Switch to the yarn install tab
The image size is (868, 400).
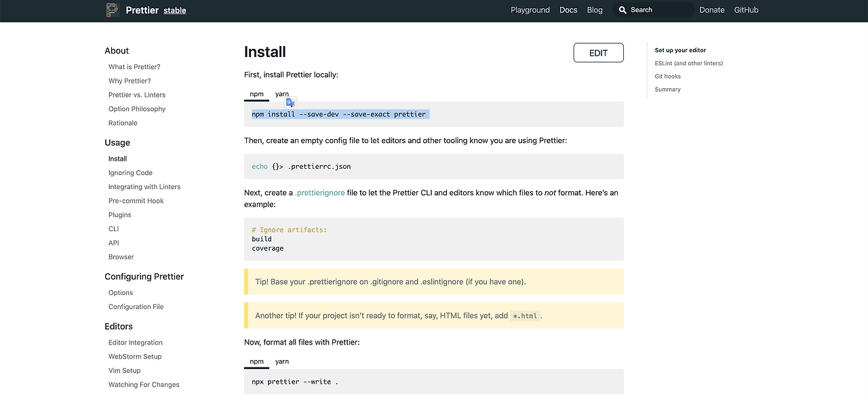pos(282,94)
